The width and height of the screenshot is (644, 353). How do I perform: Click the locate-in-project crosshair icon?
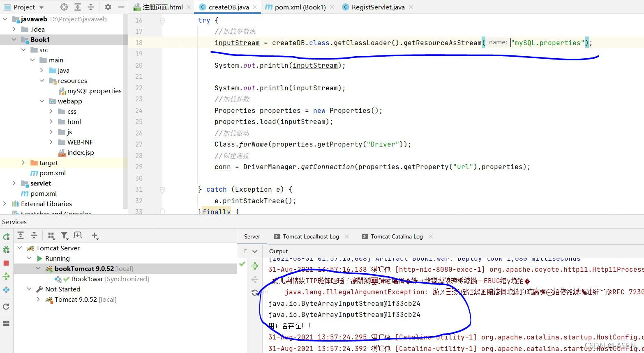point(64,7)
